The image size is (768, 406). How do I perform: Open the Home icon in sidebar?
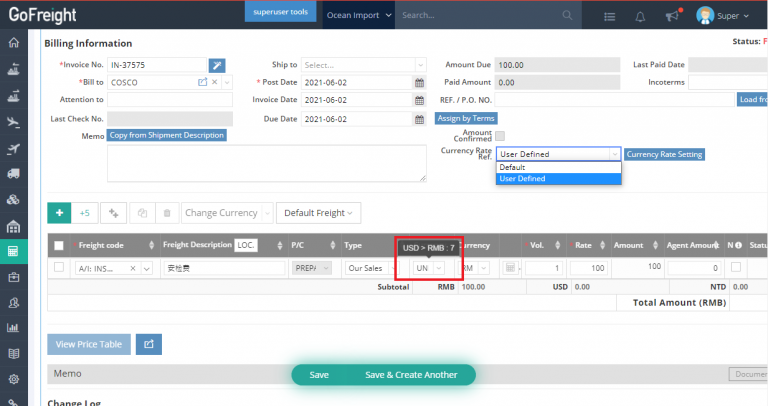13,42
